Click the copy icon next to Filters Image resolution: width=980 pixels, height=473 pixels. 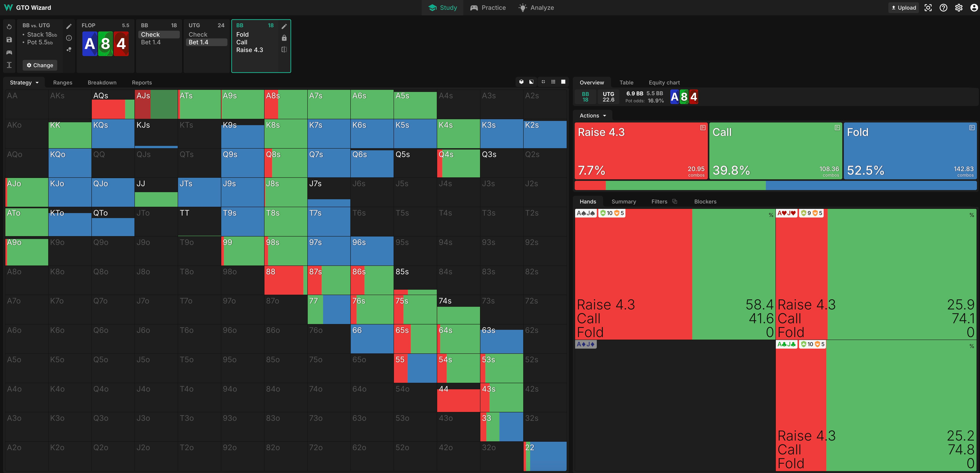tap(675, 202)
